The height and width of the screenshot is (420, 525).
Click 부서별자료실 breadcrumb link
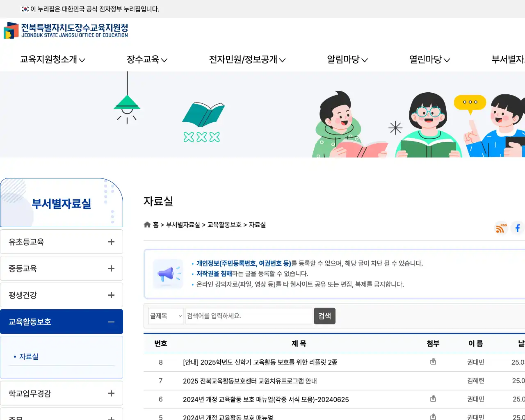click(x=183, y=224)
